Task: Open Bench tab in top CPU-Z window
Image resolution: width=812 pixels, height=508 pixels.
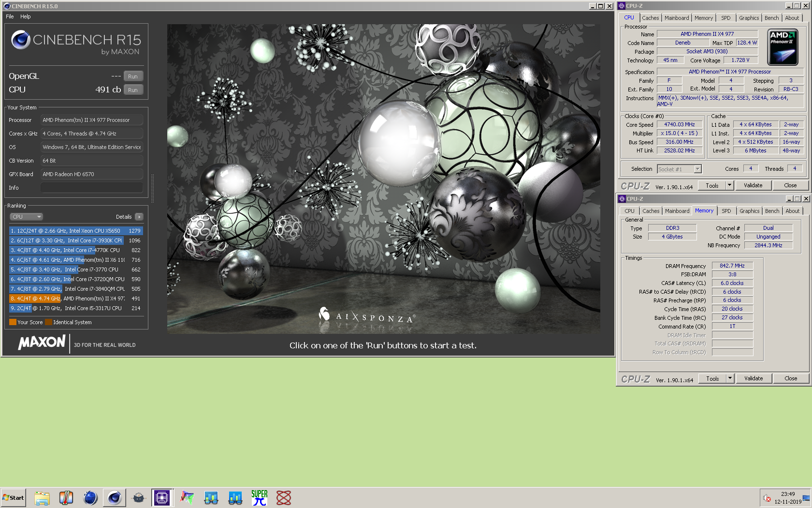Action: (772, 18)
